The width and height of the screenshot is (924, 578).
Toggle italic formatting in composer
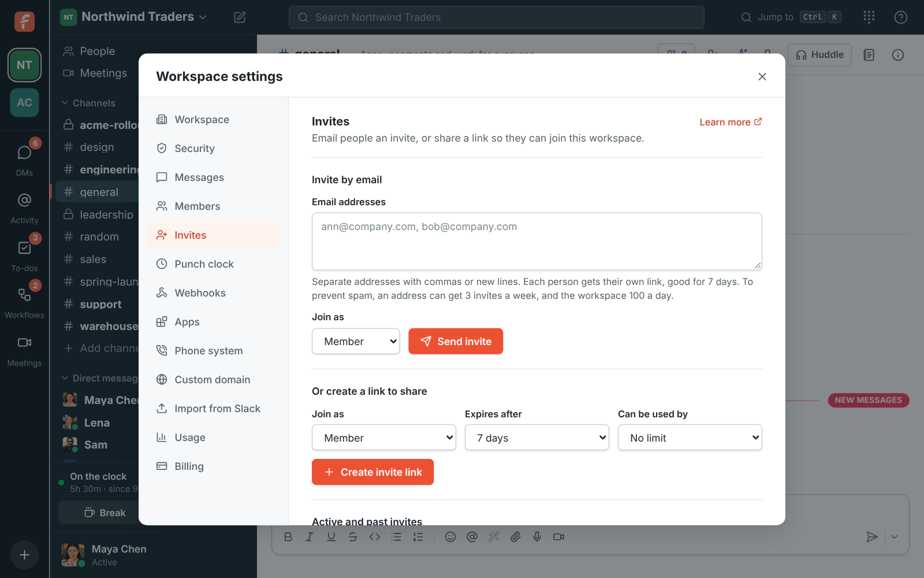[x=310, y=537]
